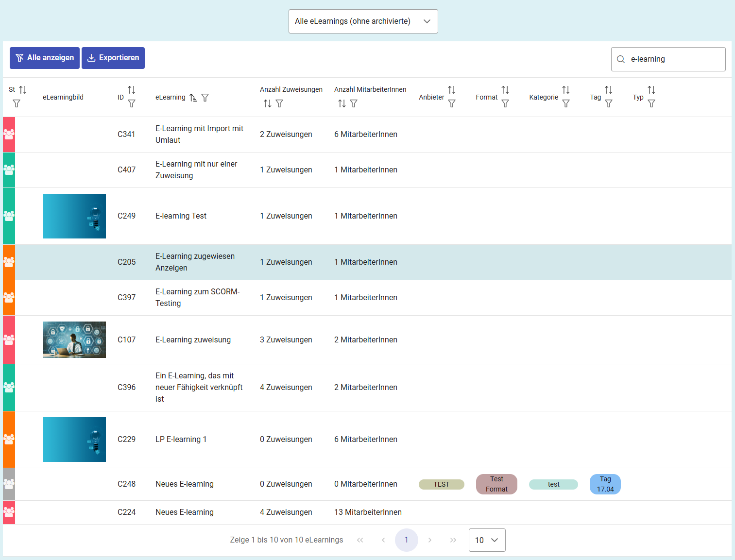Viewport: 735px width, 560px height.
Task: Click the blue Tag 17.04 badge
Action: pyautogui.click(x=605, y=484)
